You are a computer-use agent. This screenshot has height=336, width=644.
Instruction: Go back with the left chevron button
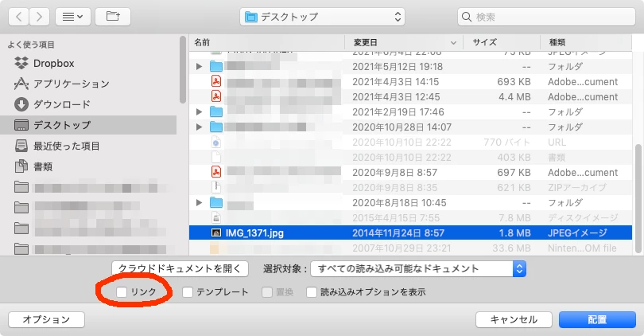pos(18,17)
